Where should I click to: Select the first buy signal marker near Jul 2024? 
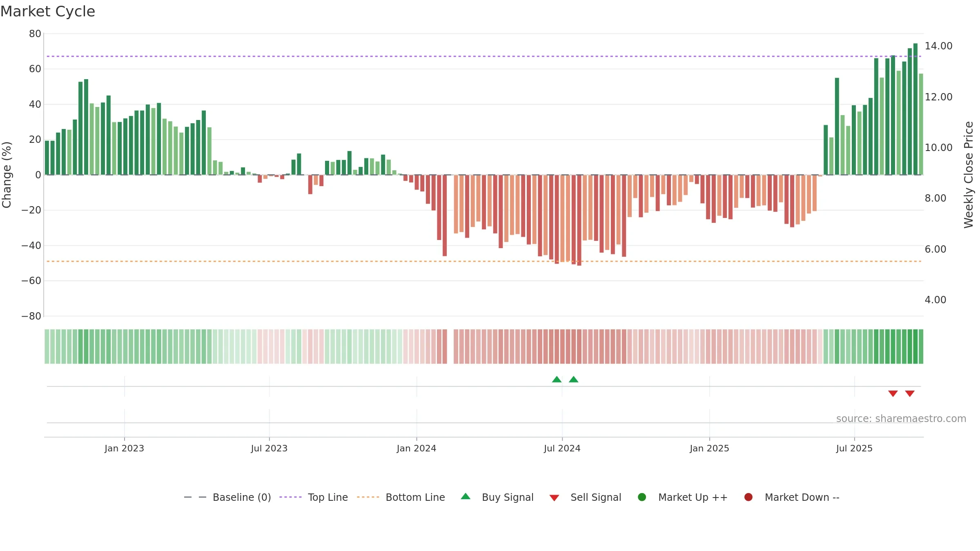(x=557, y=380)
